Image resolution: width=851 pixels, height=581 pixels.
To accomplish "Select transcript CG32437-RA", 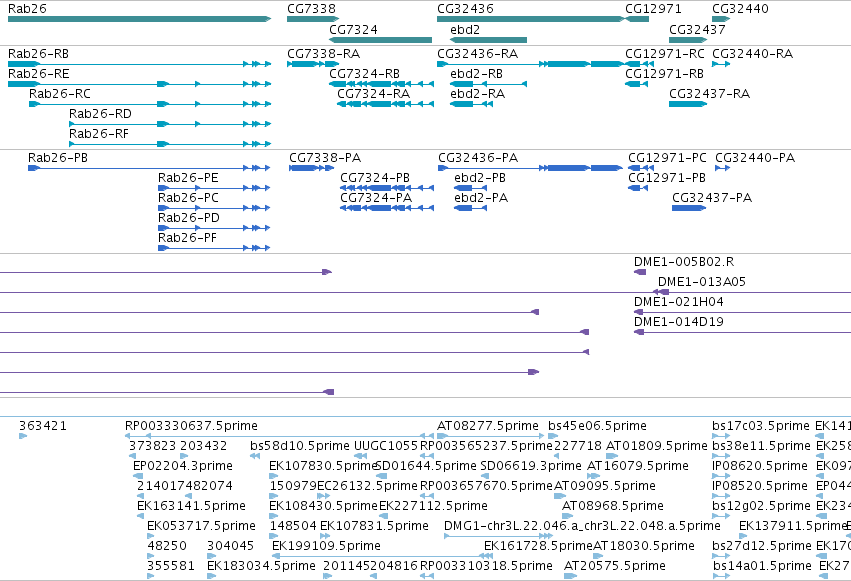I will (x=688, y=104).
